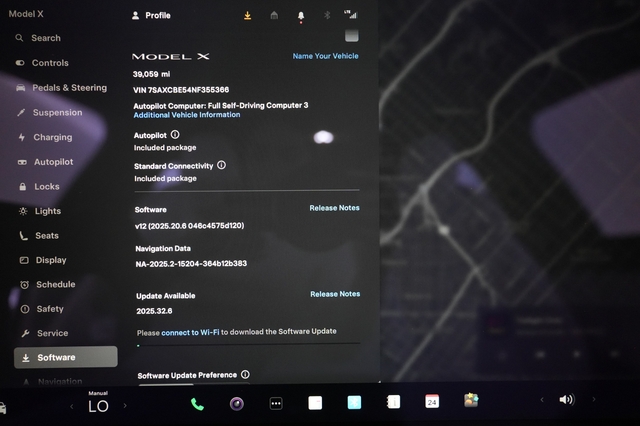
Task: Tap the Bluetooth icon
Action: click(x=326, y=16)
